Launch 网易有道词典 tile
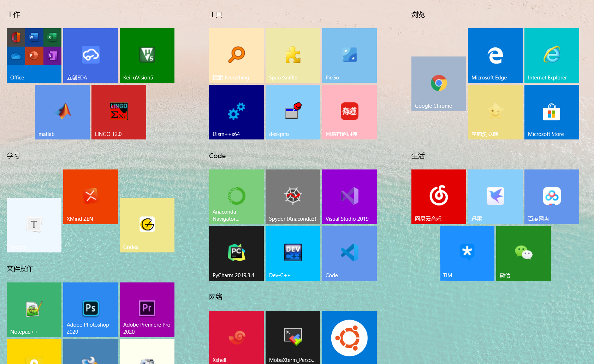This screenshot has height=364, width=594. 349,112
